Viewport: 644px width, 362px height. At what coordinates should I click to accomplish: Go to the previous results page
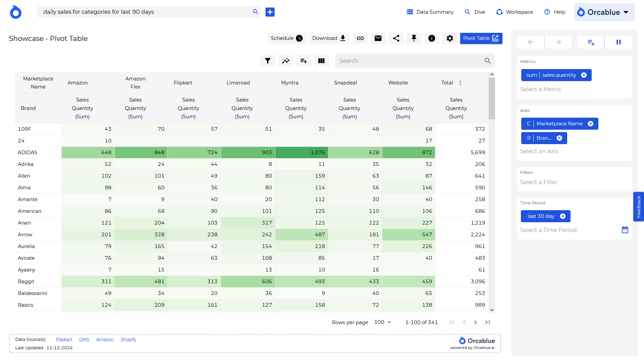[x=464, y=322]
